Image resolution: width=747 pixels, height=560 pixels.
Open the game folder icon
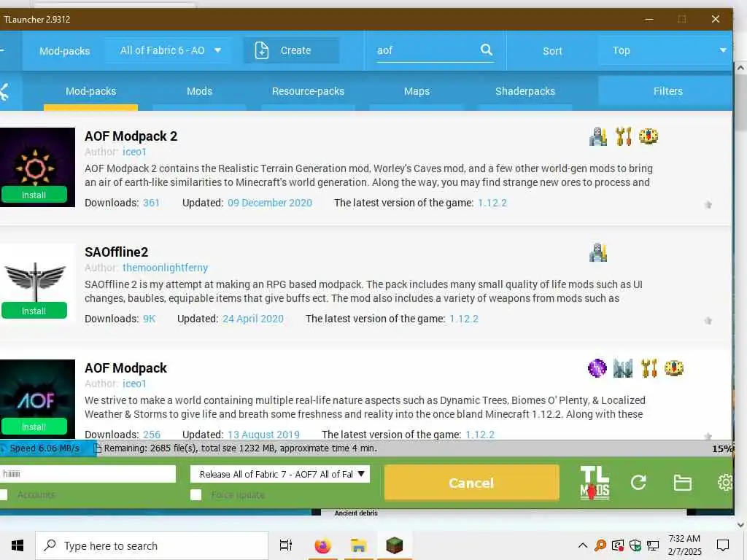(x=682, y=483)
